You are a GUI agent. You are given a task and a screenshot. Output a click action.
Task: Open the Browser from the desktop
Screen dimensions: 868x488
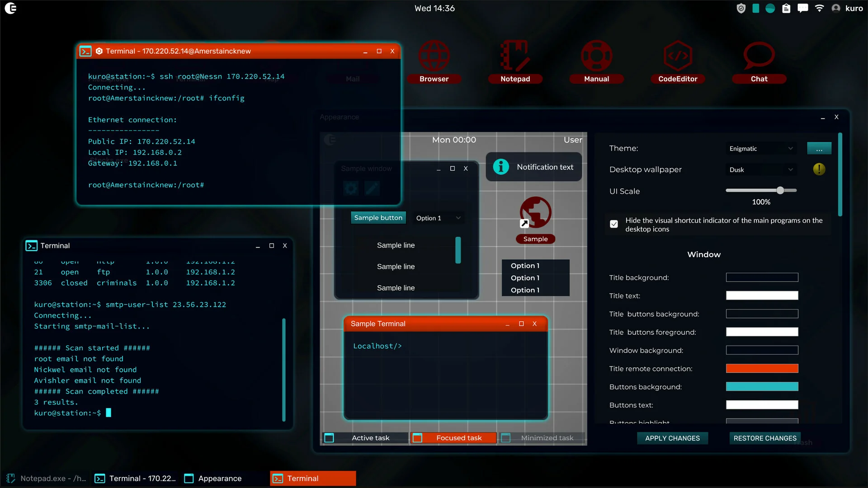tap(434, 57)
